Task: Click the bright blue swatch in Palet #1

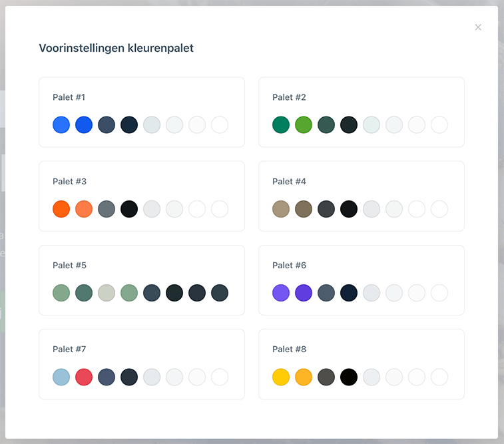Action: coord(61,125)
